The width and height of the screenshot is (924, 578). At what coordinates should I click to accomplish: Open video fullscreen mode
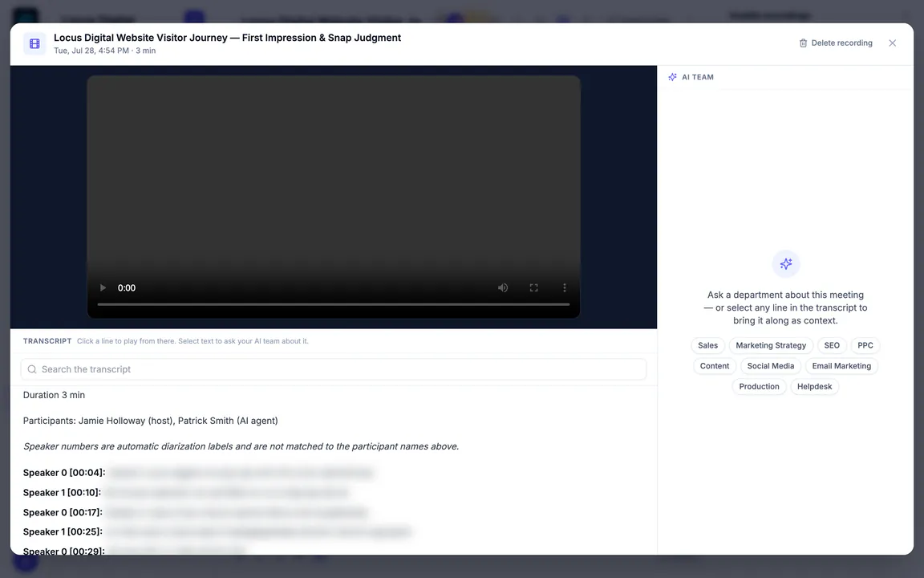click(x=534, y=288)
